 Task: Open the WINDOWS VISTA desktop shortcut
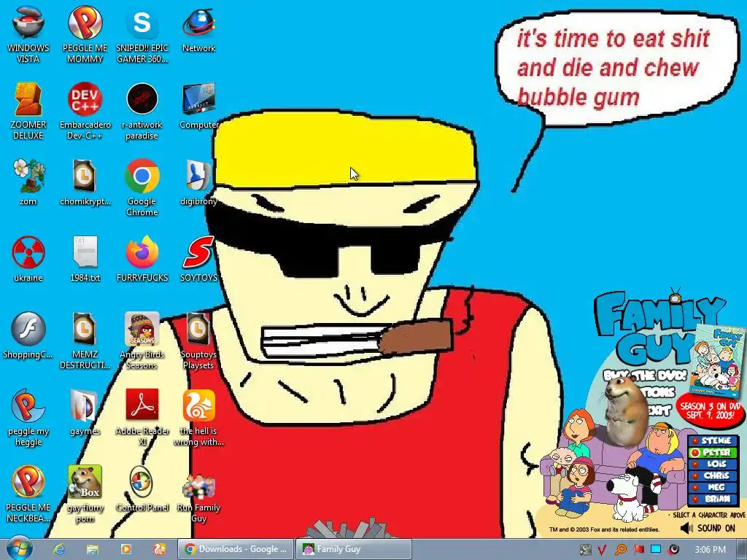pyautogui.click(x=28, y=34)
